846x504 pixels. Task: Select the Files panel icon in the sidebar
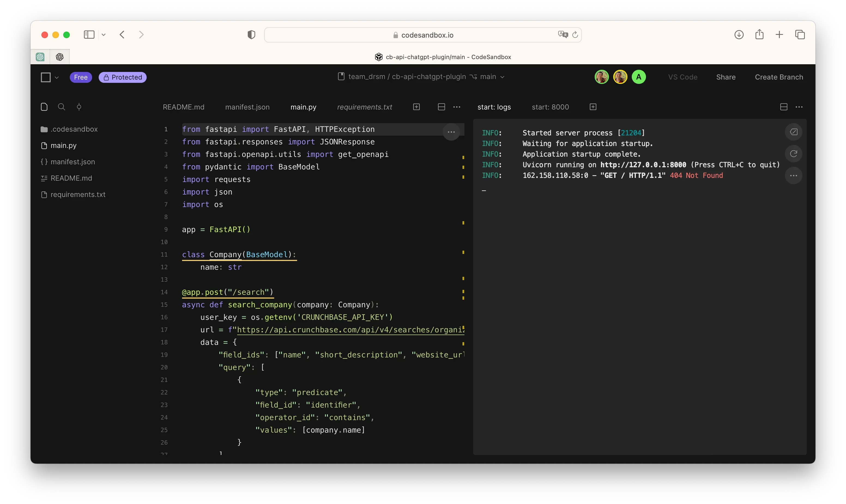pyautogui.click(x=44, y=107)
